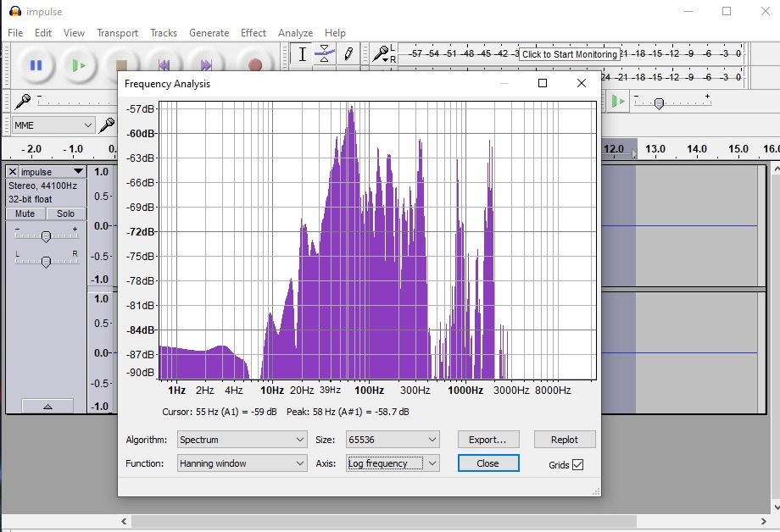Adjust the impulse track gain slider
Image resolution: width=780 pixels, height=532 pixels.
point(46,236)
